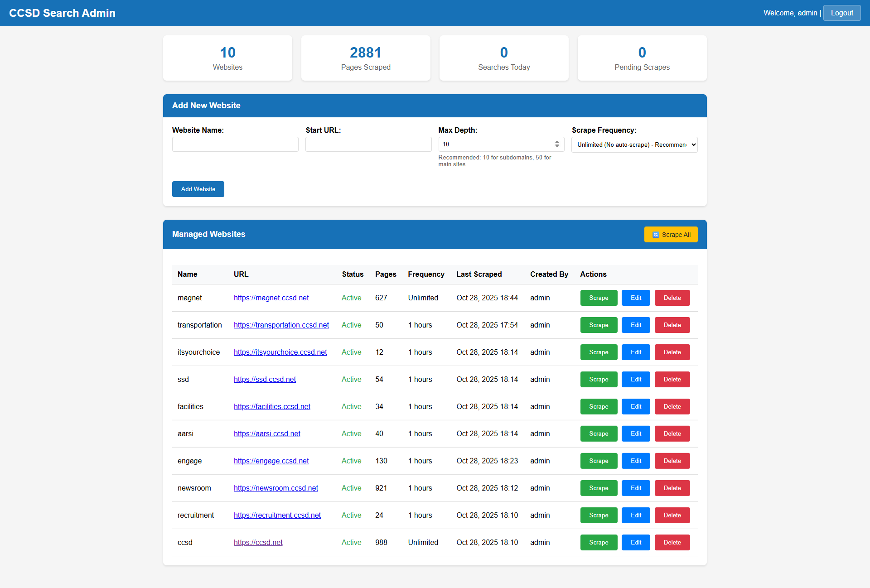Viewport: 870px width, 588px height.
Task: Edit the transportation website entry
Action: pos(636,325)
